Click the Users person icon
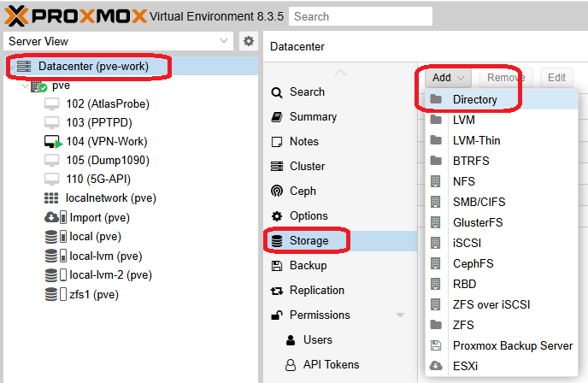This screenshot has width=588, height=383. click(x=291, y=340)
